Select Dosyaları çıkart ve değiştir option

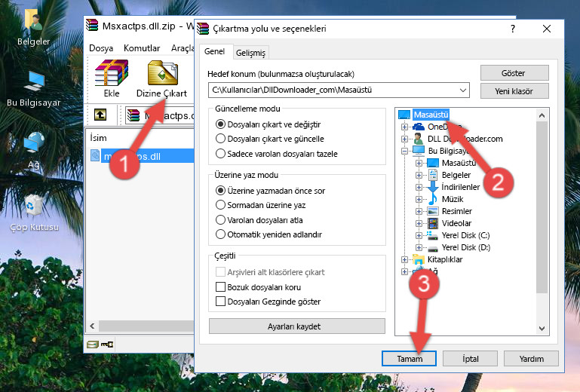pyautogui.click(x=220, y=124)
